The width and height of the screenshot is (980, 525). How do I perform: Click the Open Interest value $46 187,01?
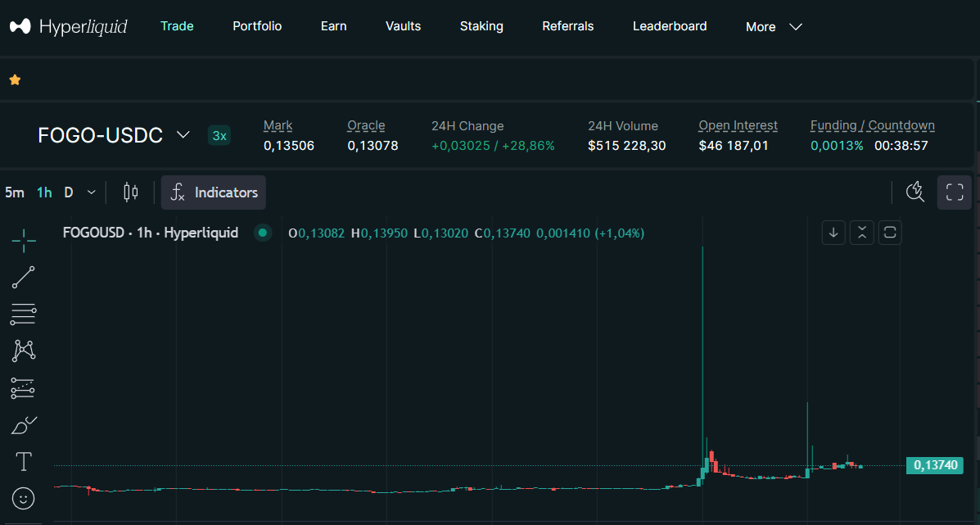pyautogui.click(x=734, y=147)
